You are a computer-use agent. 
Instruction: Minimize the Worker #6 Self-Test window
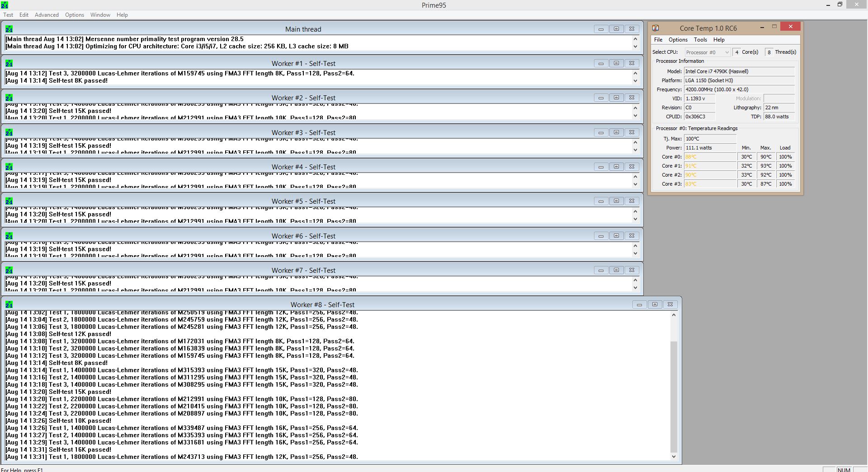[601, 236]
